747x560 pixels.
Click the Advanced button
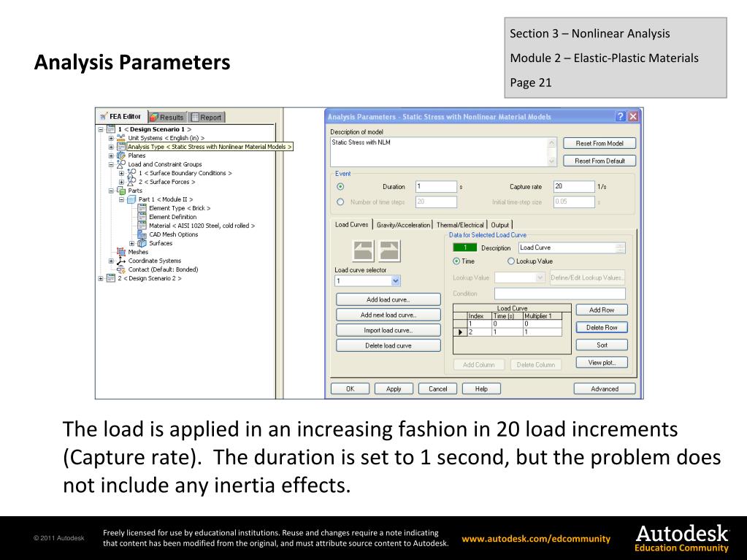click(605, 388)
